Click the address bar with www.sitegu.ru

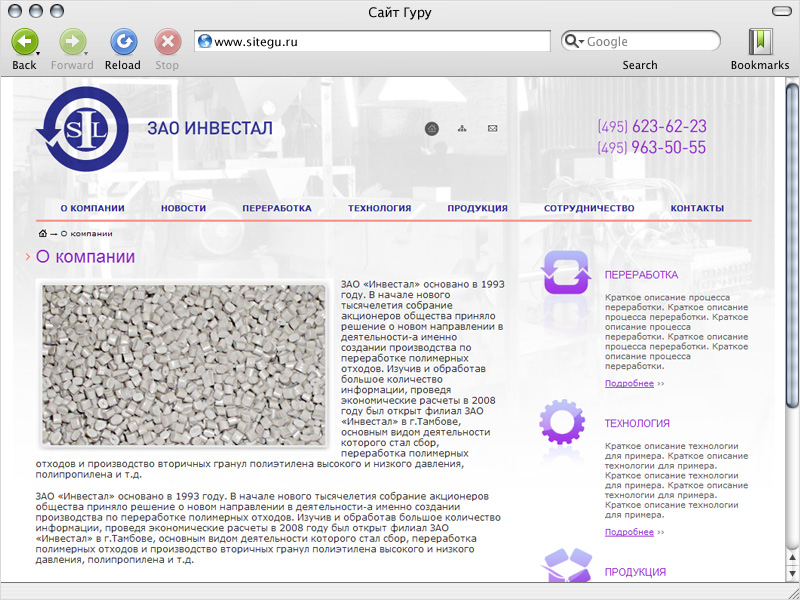[x=372, y=41]
